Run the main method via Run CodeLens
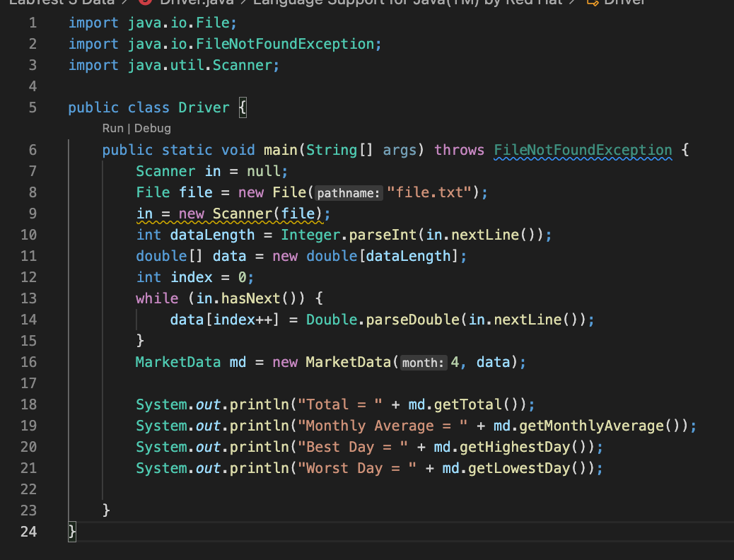Screen dimensions: 734x560 click(112, 128)
